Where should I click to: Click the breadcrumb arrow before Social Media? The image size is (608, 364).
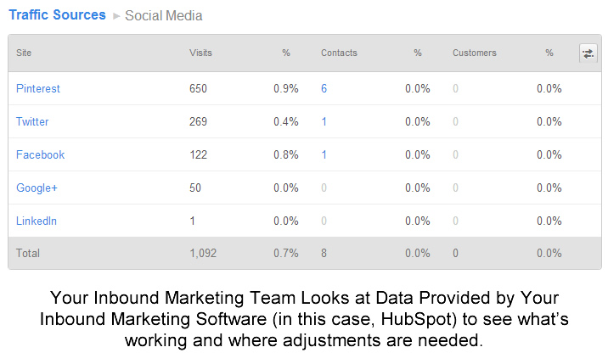(x=116, y=16)
